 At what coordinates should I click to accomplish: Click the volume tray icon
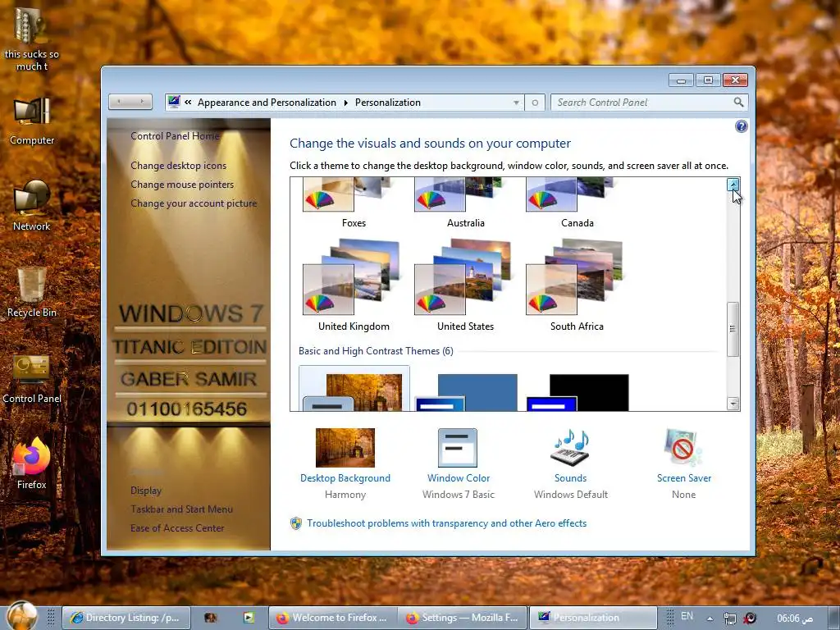pyautogui.click(x=750, y=619)
